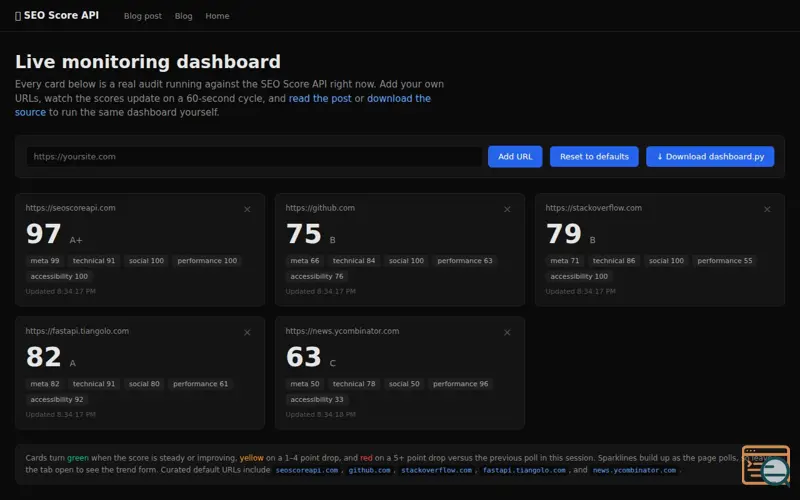Click fastapi.tiangolo.com in the footer note
This screenshot has width=800, height=500.
524,470
